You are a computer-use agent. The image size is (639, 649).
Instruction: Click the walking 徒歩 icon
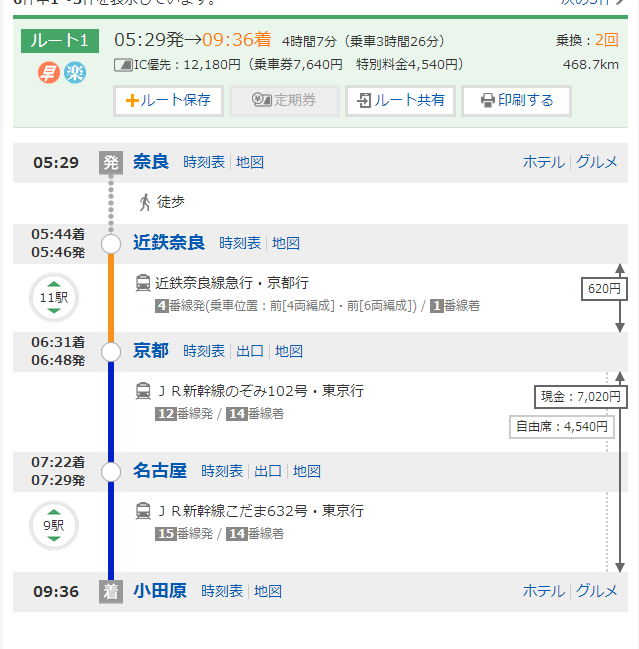pos(145,202)
